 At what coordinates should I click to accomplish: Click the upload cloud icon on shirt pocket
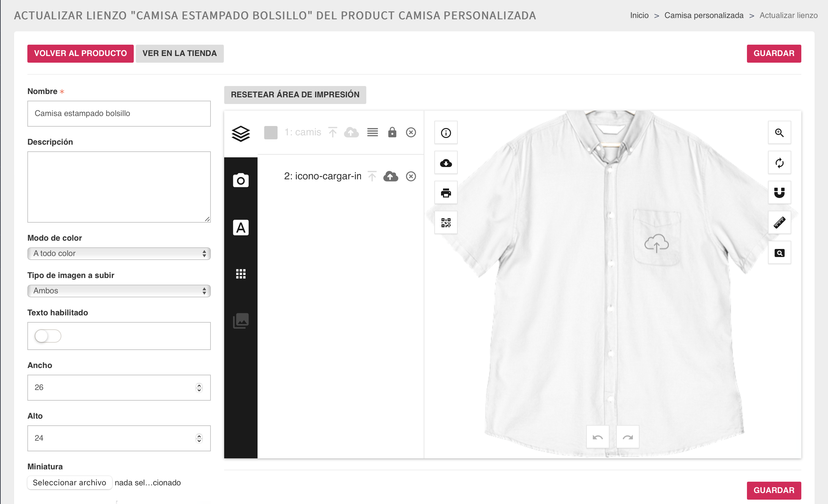pos(656,243)
